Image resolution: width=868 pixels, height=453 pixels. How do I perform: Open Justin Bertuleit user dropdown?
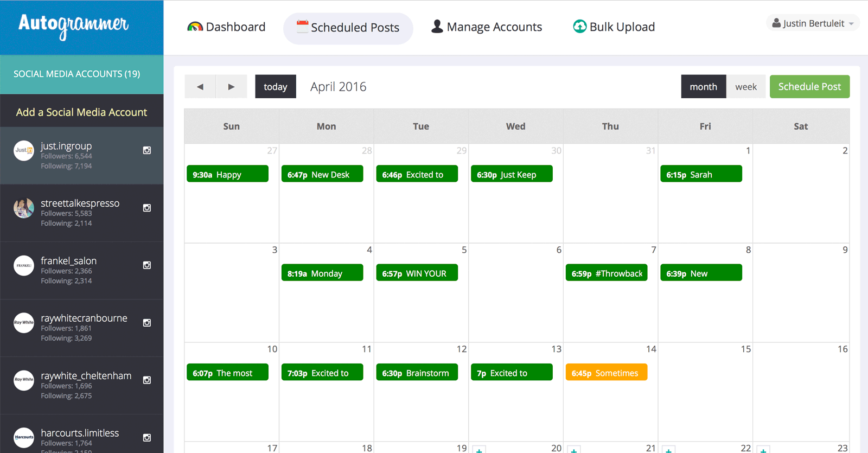(x=813, y=23)
